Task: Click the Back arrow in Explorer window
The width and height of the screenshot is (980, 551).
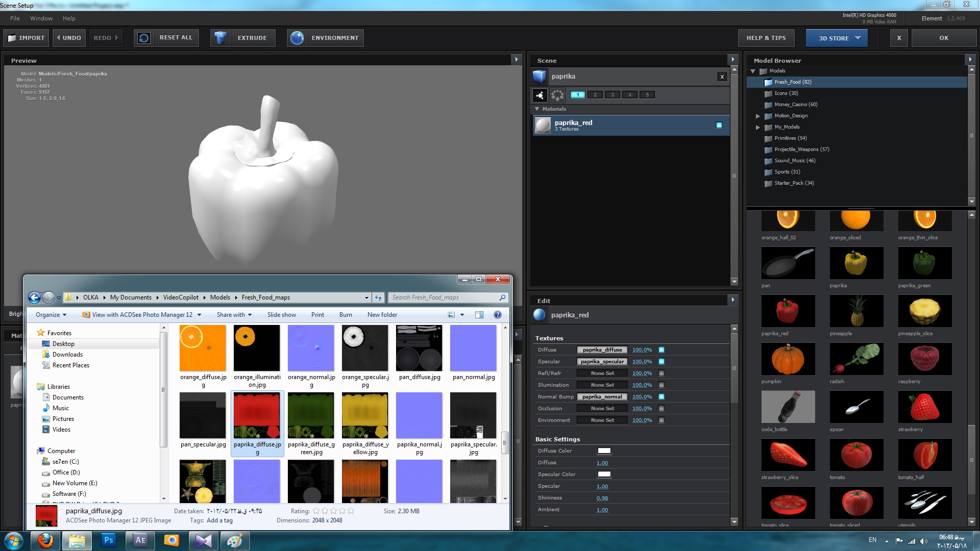Action: click(34, 297)
